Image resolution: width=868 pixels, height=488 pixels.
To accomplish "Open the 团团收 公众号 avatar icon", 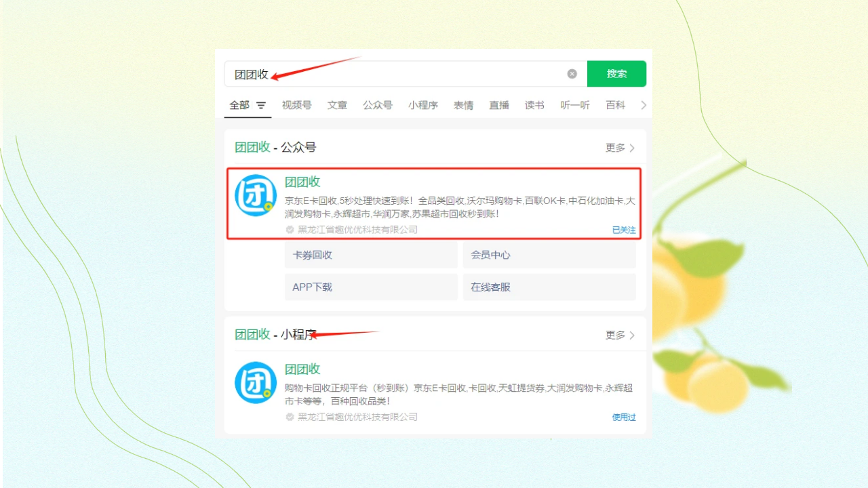I will [x=256, y=196].
